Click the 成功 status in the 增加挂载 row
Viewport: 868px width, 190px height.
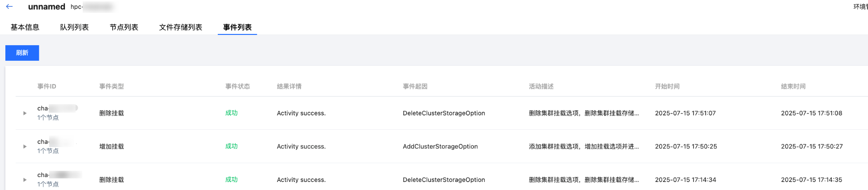(x=231, y=146)
